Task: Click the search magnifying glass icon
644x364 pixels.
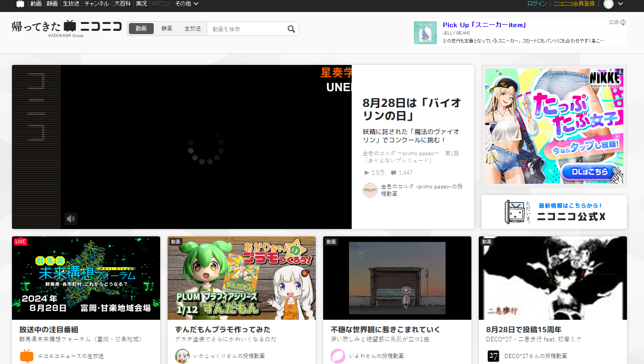Action: pyautogui.click(x=291, y=29)
